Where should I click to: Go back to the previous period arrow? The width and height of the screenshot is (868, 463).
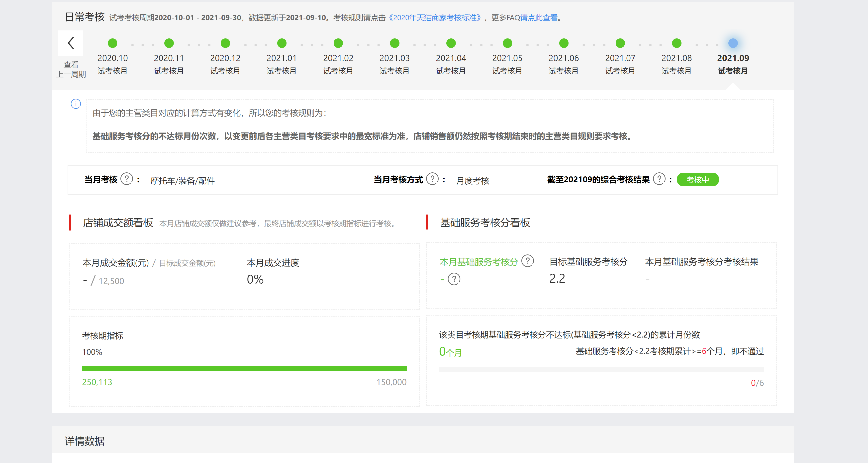click(71, 43)
